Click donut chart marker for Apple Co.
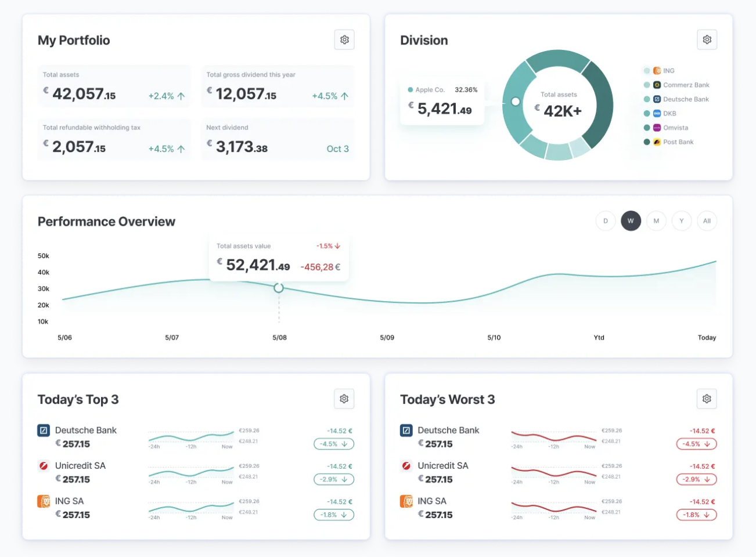This screenshot has height=557, width=756. 515,102
